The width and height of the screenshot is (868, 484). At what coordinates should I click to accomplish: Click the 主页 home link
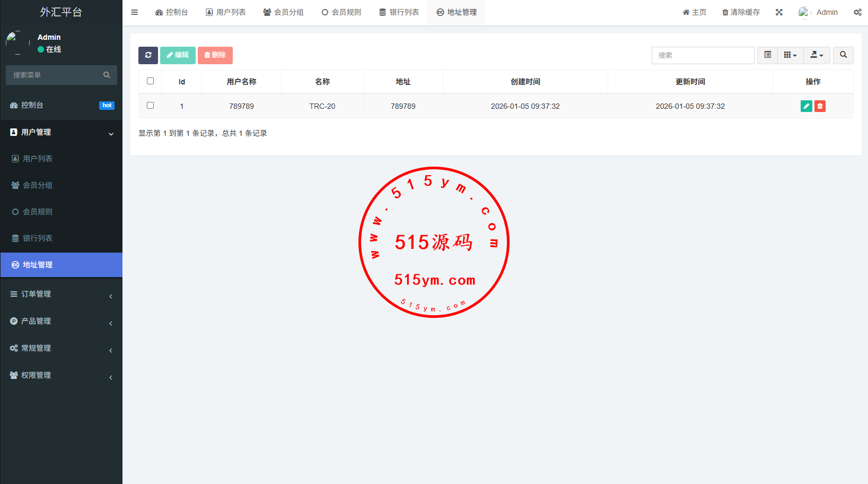point(694,12)
